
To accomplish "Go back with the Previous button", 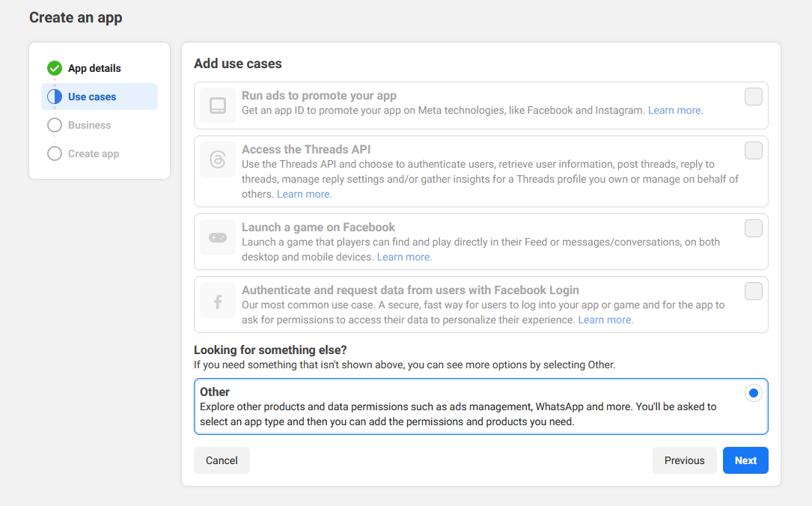I will 684,460.
